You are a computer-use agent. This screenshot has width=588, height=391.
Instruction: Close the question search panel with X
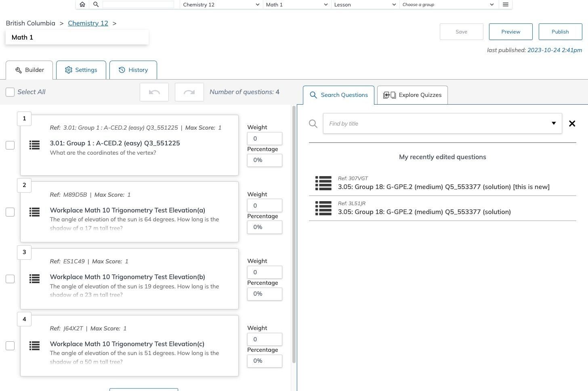point(572,124)
